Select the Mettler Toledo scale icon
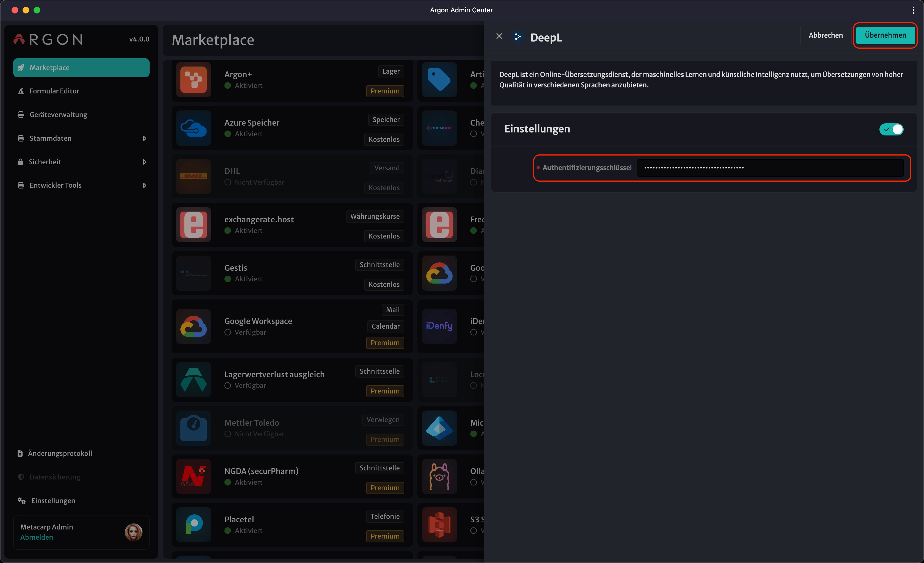 click(x=194, y=428)
